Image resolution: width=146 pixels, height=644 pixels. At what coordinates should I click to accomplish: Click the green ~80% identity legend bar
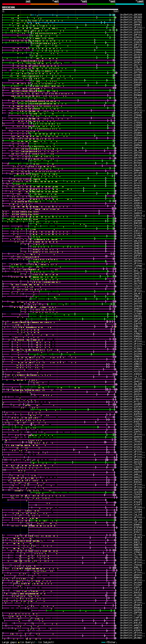101,4
